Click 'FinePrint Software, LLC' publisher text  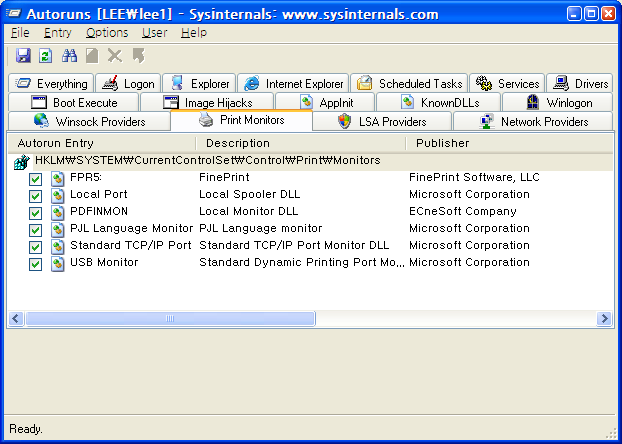(474, 177)
